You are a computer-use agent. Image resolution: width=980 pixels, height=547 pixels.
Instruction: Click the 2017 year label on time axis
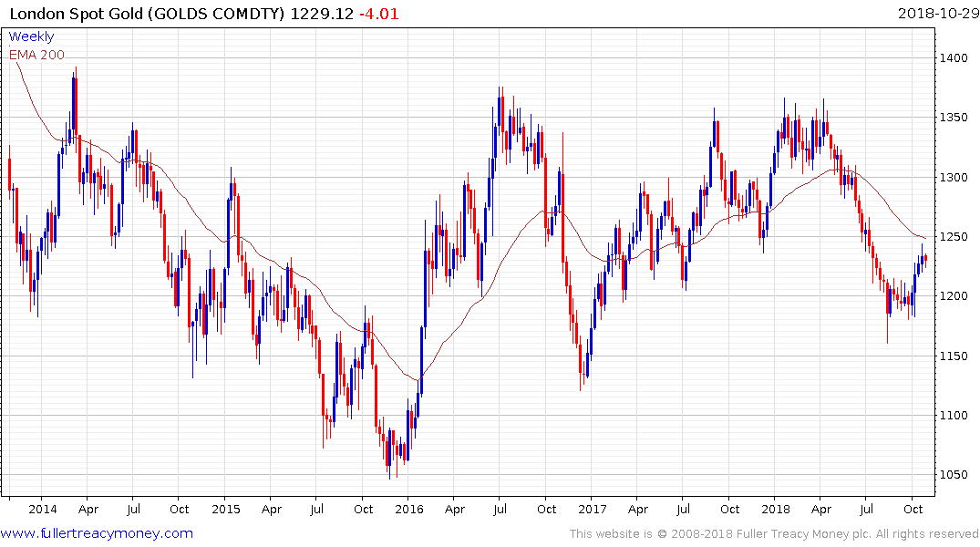point(593,510)
